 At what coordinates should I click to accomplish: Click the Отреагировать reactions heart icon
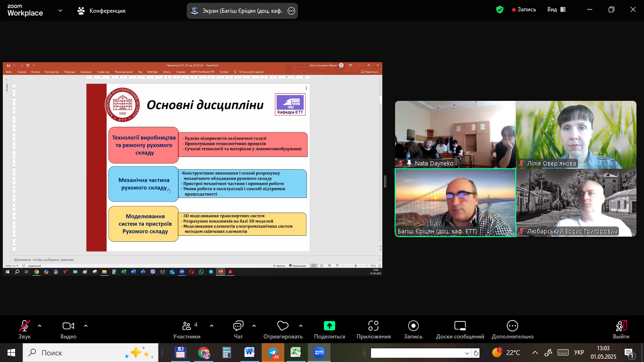pos(283,326)
